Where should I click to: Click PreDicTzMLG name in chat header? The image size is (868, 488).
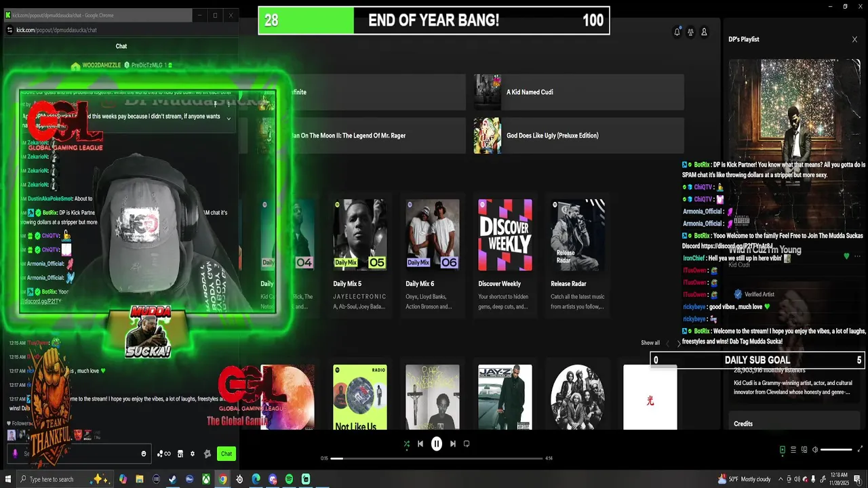coord(149,65)
